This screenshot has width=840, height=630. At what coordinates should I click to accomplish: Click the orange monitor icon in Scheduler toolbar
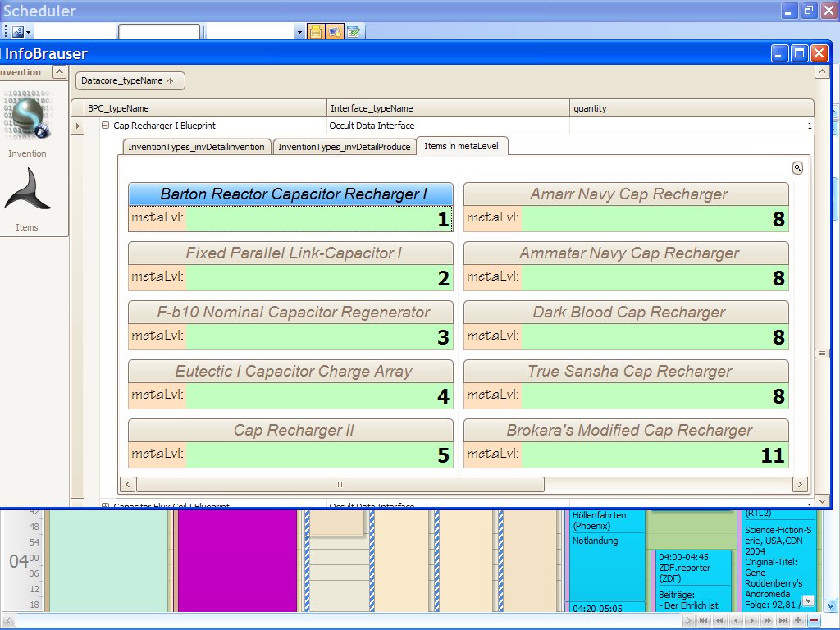[x=335, y=32]
